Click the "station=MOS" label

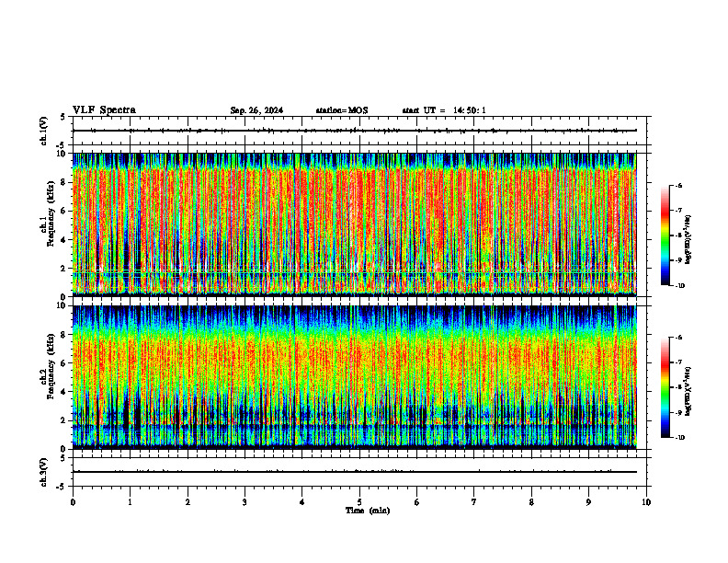pyautogui.click(x=342, y=110)
